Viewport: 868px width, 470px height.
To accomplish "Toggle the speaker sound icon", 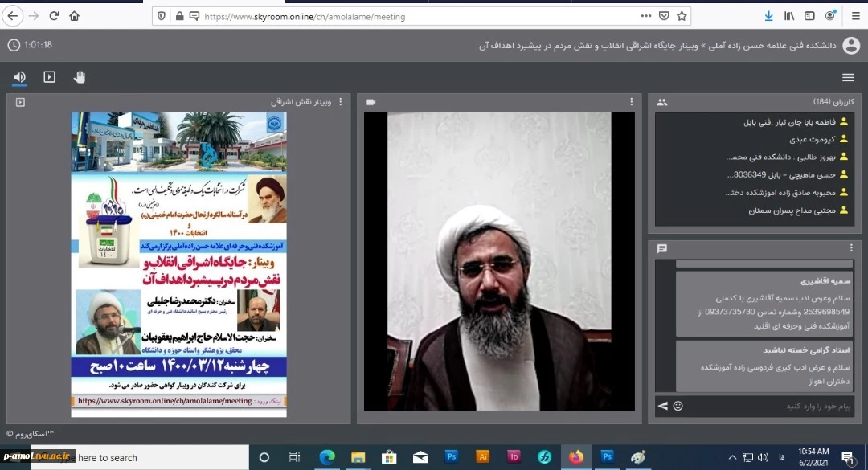I will (x=19, y=77).
